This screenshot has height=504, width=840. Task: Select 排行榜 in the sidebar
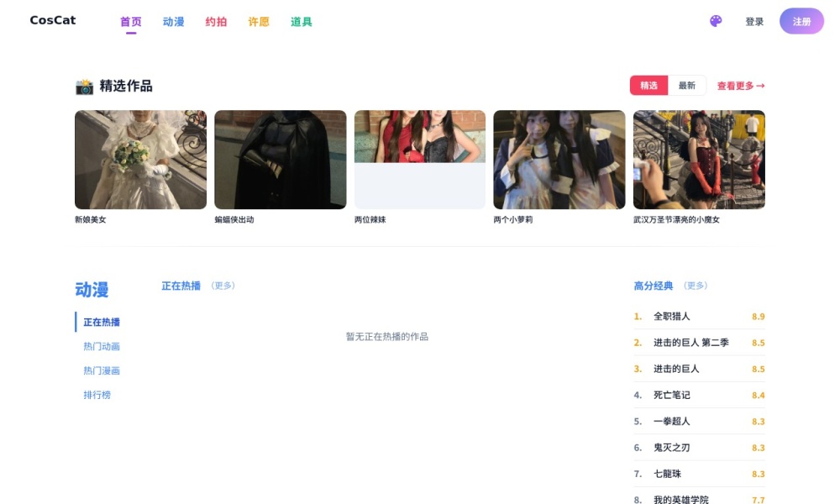click(97, 395)
